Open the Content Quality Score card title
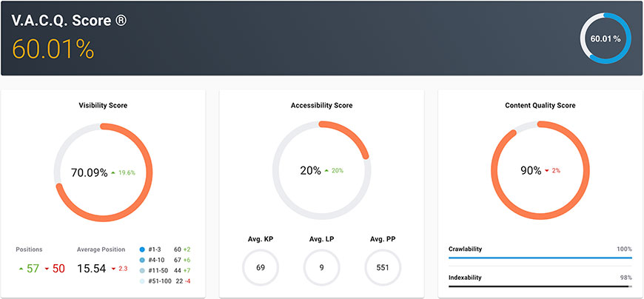 [540, 106]
